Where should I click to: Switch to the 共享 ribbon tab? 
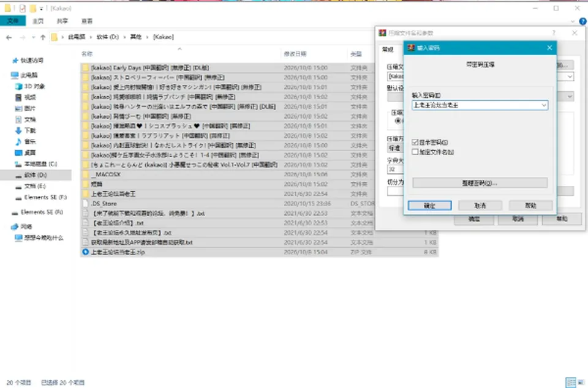62,21
